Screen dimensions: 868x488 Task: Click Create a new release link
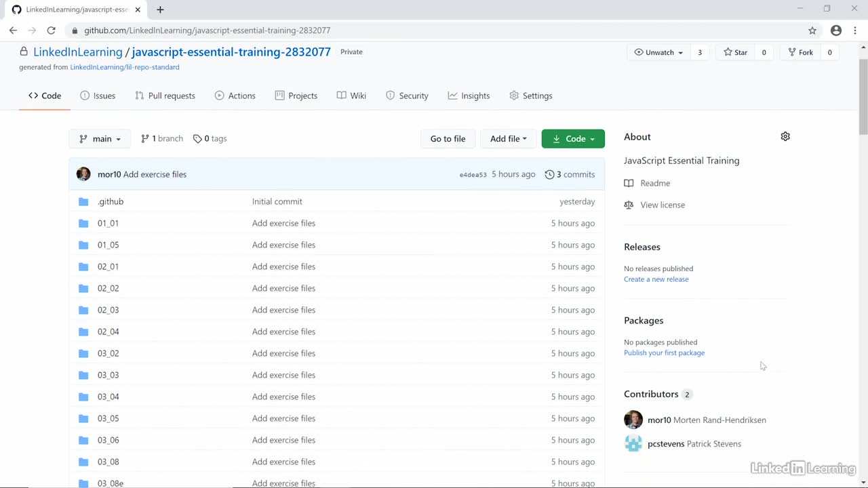pos(656,279)
